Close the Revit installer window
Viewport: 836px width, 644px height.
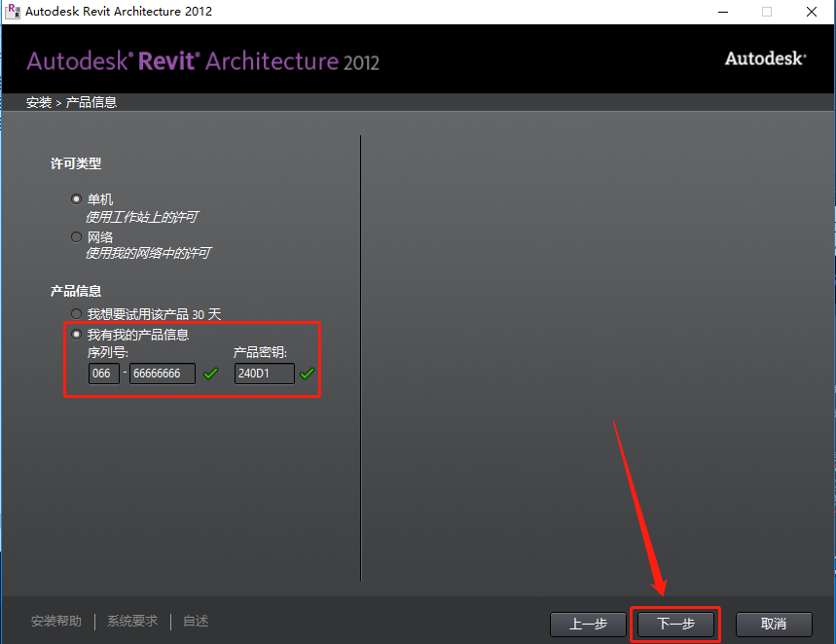pyautogui.click(x=812, y=12)
